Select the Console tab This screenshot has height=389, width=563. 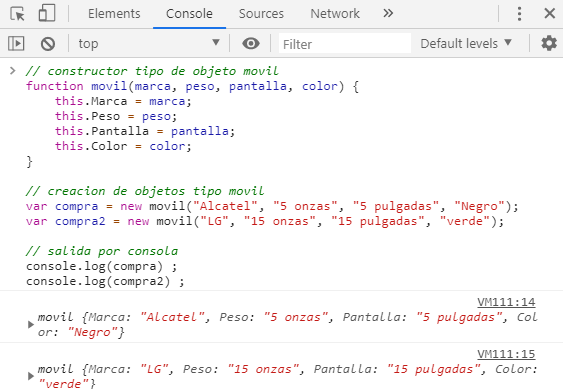tap(189, 14)
